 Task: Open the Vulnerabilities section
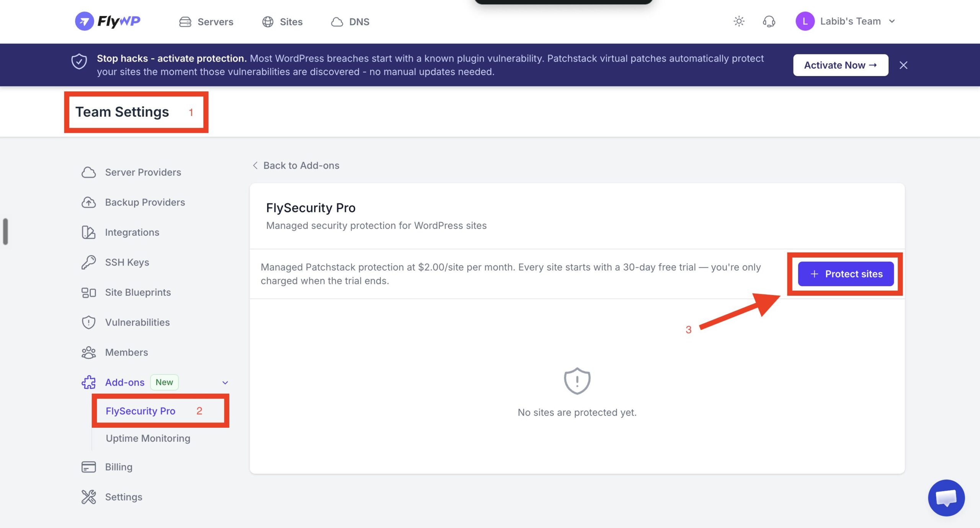coord(137,322)
